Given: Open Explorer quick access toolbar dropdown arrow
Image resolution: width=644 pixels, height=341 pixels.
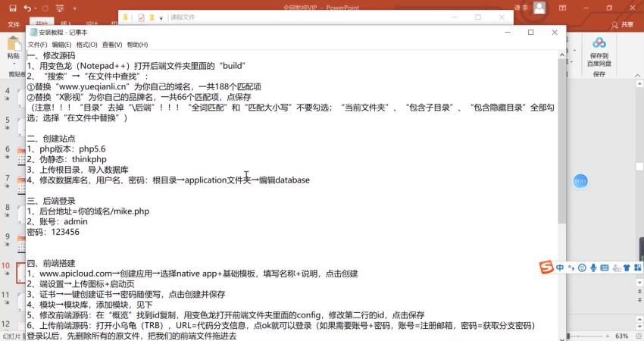Looking at the screenshot, I should (161, 17).
